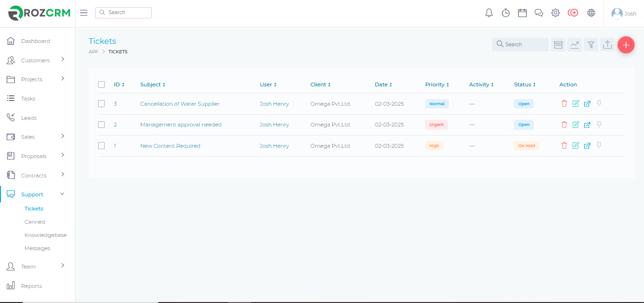Image resolution: width=644 pixels, height=303 pixels.
Task: Open Cancellation of Water Supplier ticket
Action: [x=180, y=104]
